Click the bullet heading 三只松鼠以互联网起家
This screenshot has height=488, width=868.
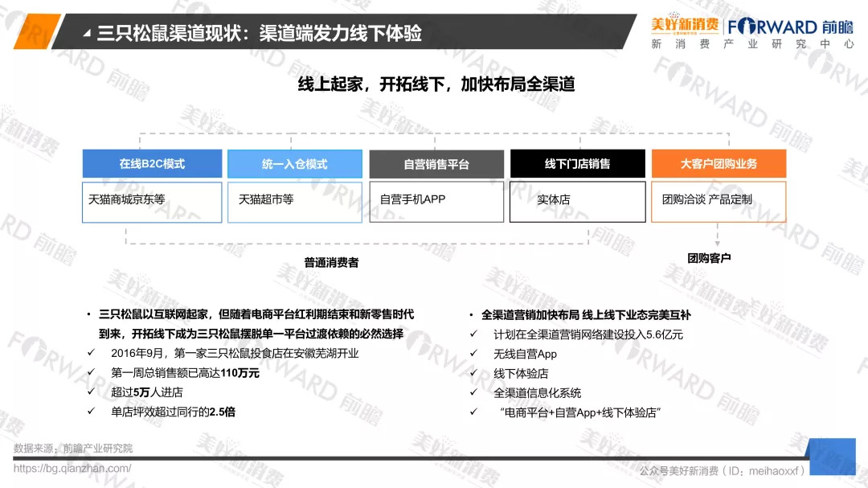tap(256, 324)
